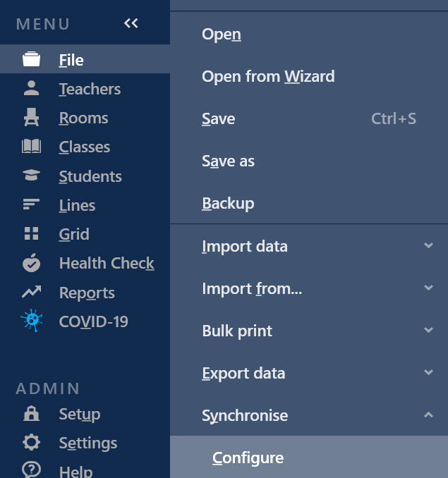Screen dimensions: 448x478
Task: Click the COVID-19 virus icon
Action: (x=32, y=320)
